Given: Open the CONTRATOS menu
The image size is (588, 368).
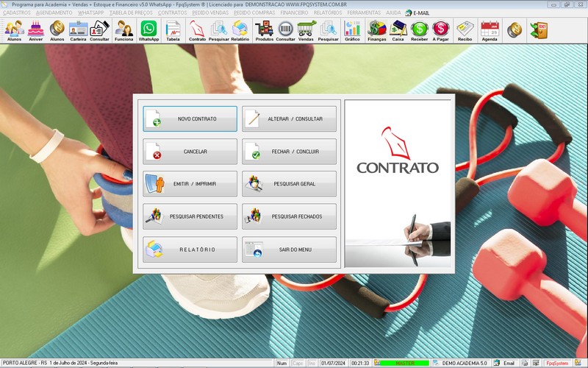Looking at the screenshot, I should pyautogui.click(x=173, y=13).
